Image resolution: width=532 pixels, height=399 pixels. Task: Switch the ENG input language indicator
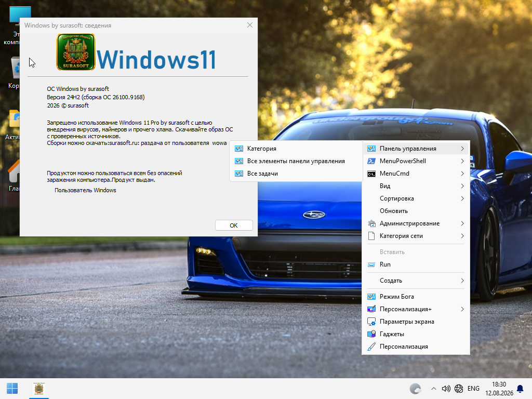[473, 389]
